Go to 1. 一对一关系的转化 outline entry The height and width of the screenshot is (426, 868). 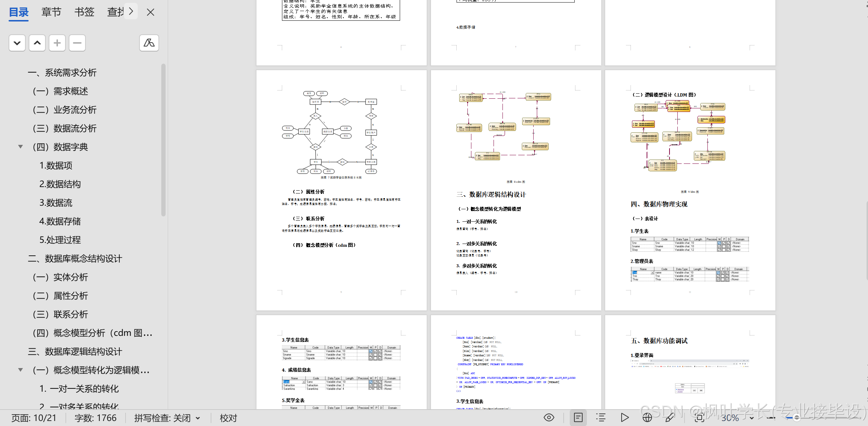point(79,389)
